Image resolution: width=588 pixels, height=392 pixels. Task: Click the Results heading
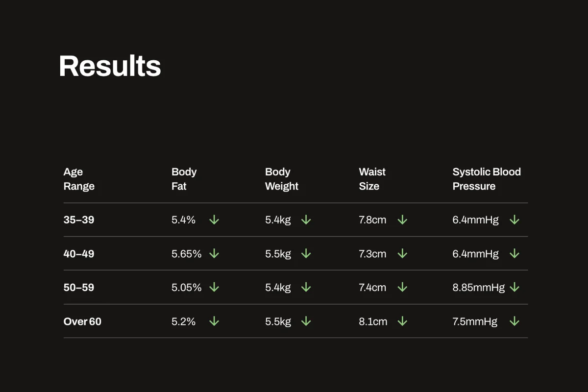tap(110, 66)
